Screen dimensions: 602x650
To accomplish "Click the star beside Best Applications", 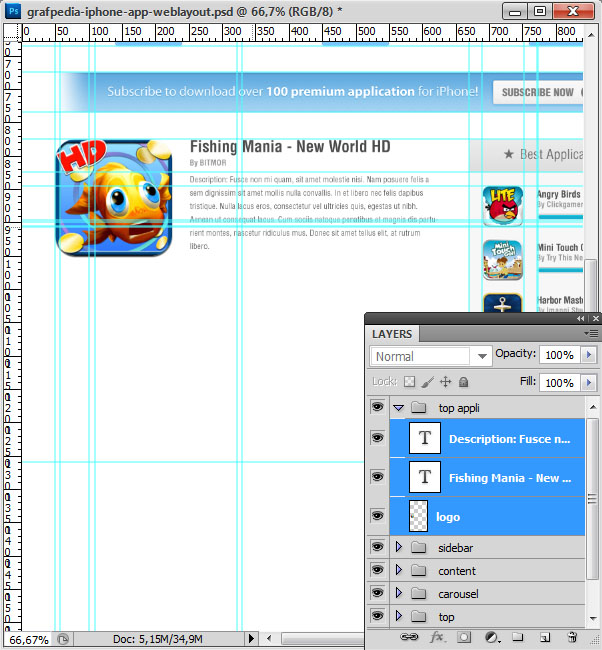I will pos(508,154).
